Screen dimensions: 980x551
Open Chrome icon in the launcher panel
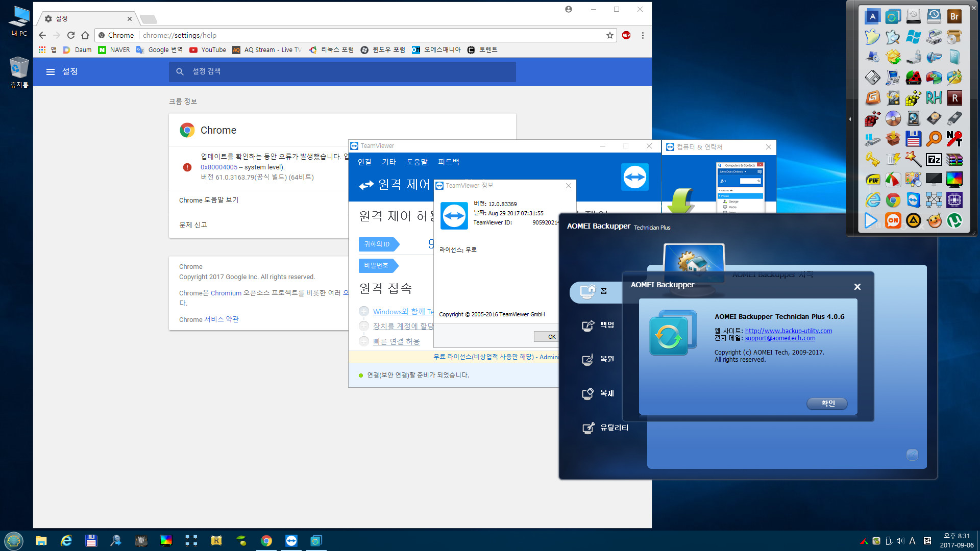click(x=893, y=200)
